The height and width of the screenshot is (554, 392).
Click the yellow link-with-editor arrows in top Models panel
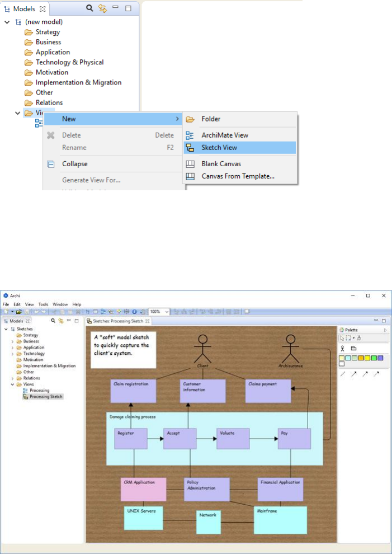(x=103, y=8)
